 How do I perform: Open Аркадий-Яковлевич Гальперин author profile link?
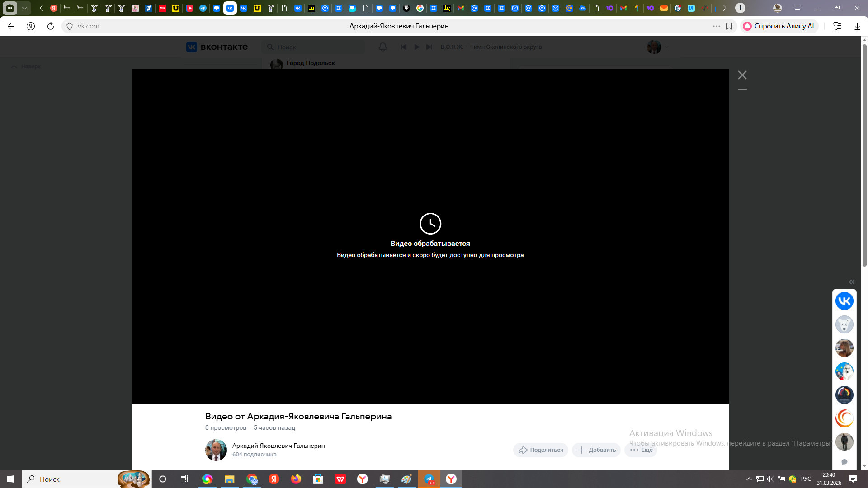coord(278,446)
